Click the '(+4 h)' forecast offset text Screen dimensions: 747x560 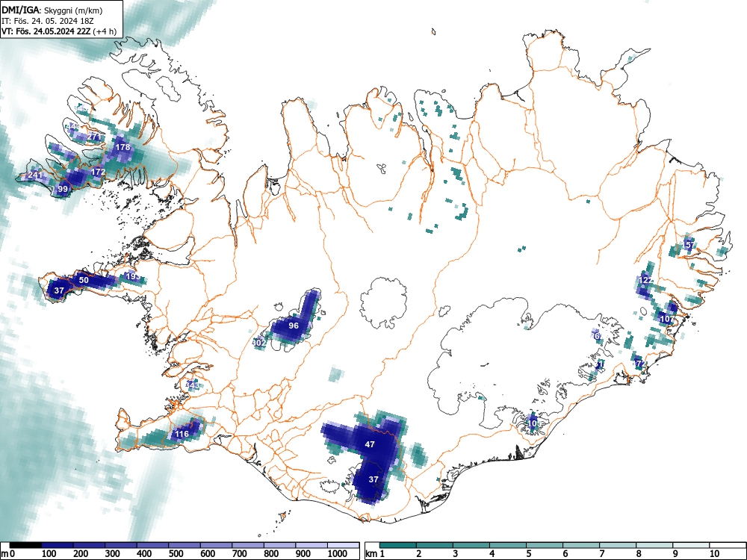pos(105,31)
